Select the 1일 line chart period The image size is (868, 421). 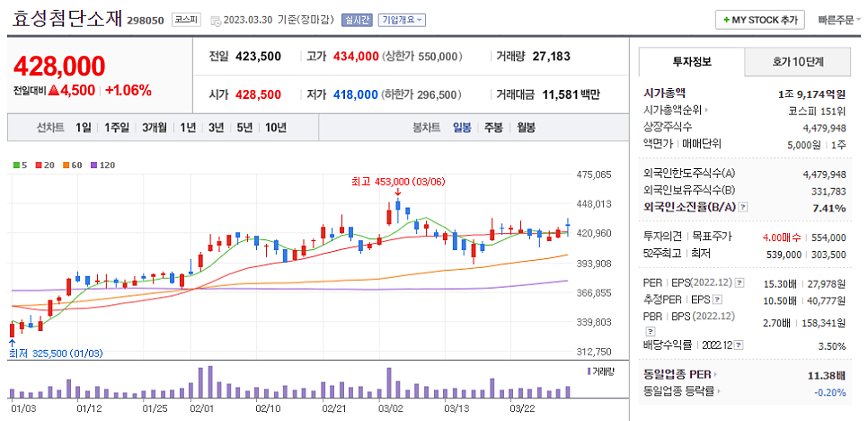pos(84,128)
